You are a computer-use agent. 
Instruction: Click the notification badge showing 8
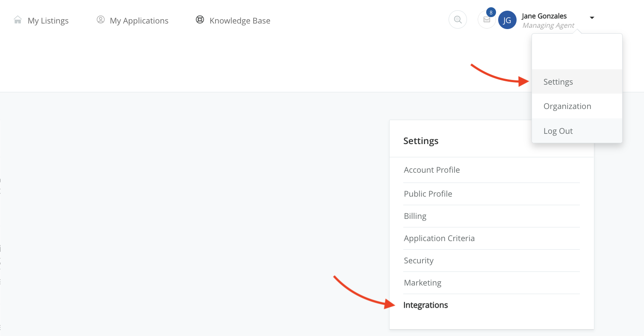[x=491, y=12]
